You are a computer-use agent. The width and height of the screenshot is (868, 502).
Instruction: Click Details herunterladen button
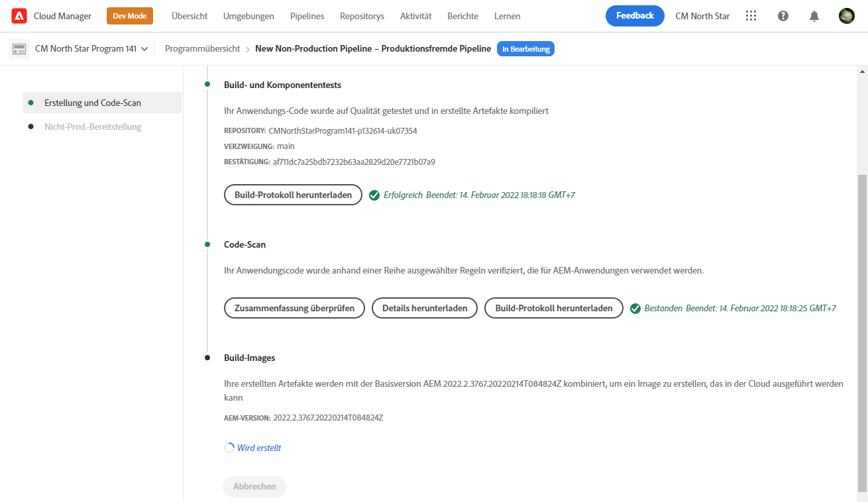[425, 308]
